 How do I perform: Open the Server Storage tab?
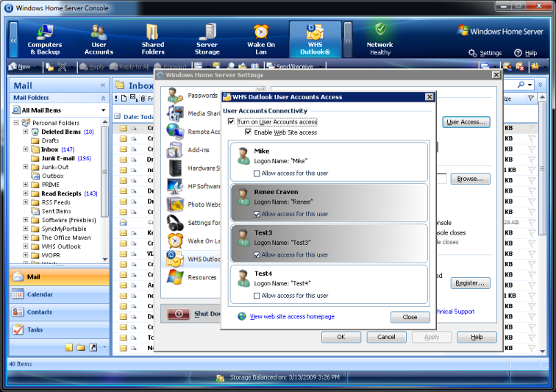pyautogui.click(x=207, y=40)
